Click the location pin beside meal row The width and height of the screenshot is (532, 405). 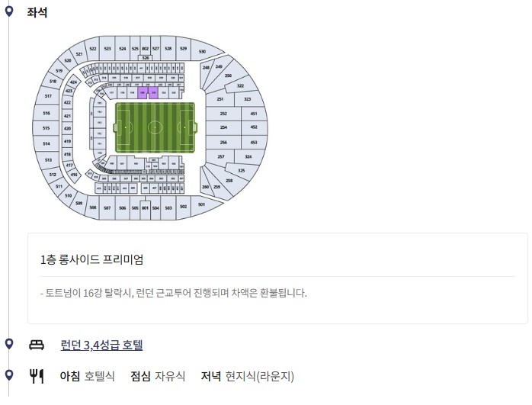coord(9,374)
